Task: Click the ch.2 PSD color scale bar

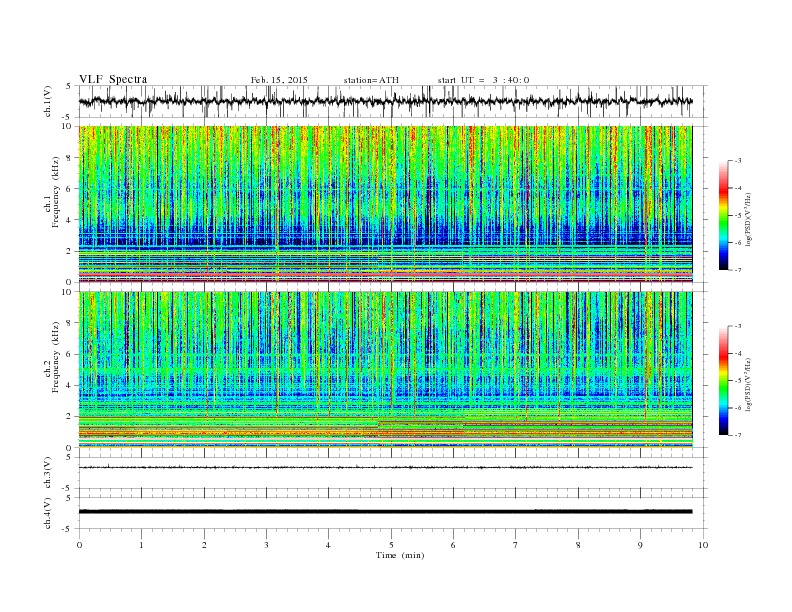Action: (x=723, y=381)
